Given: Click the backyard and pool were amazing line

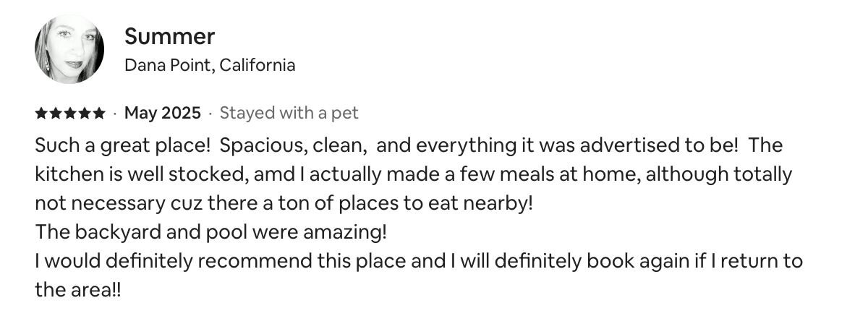Looking at the screenshot, I should coord(211,232).
